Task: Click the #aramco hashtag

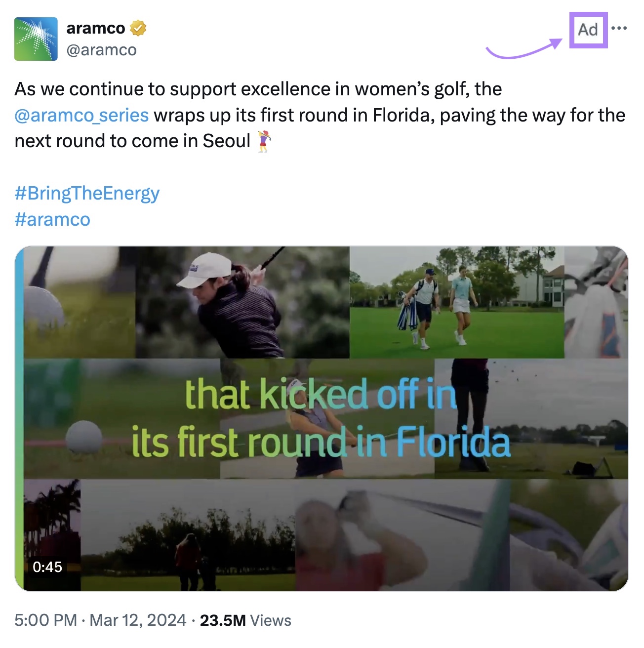Action: (x=52, y=219)
